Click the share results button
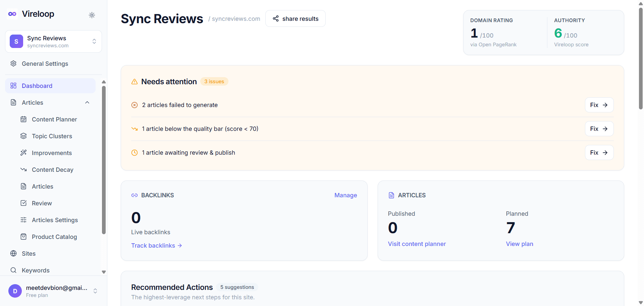This screenshot has width=644, height=306. coord(296,18)
